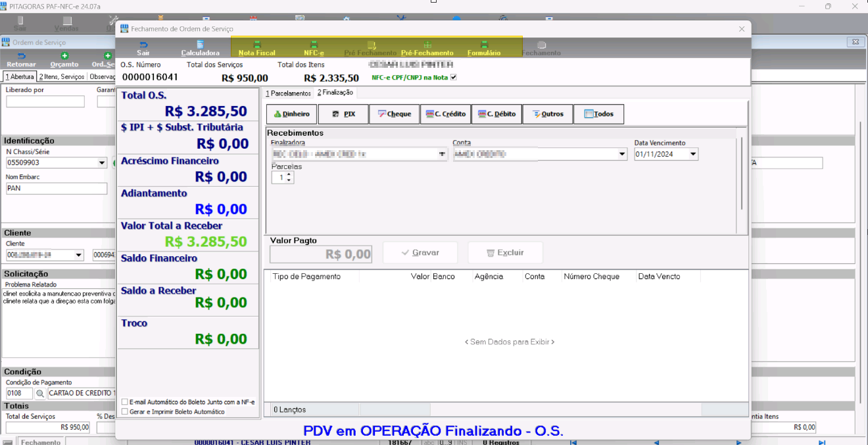Enable E-mail Automático do Boleto checkbox
Screen dimensions: 868x445
click(125, 402)
